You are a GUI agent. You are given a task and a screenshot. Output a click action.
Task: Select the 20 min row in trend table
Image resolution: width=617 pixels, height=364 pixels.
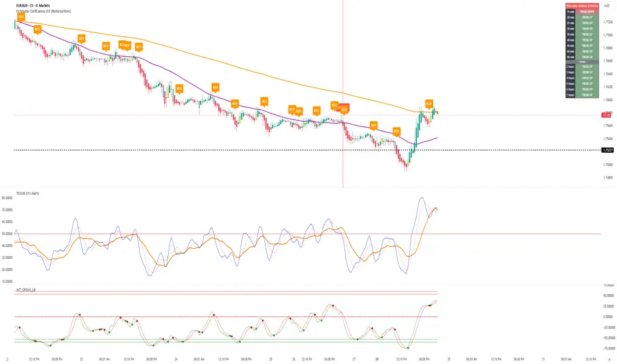[582, 17]
